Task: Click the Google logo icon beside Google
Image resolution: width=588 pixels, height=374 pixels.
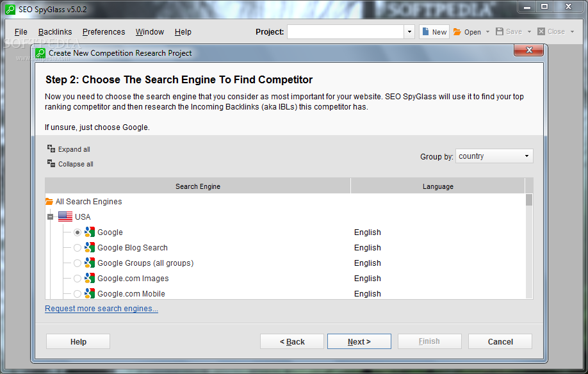Action: click(89, 232)
